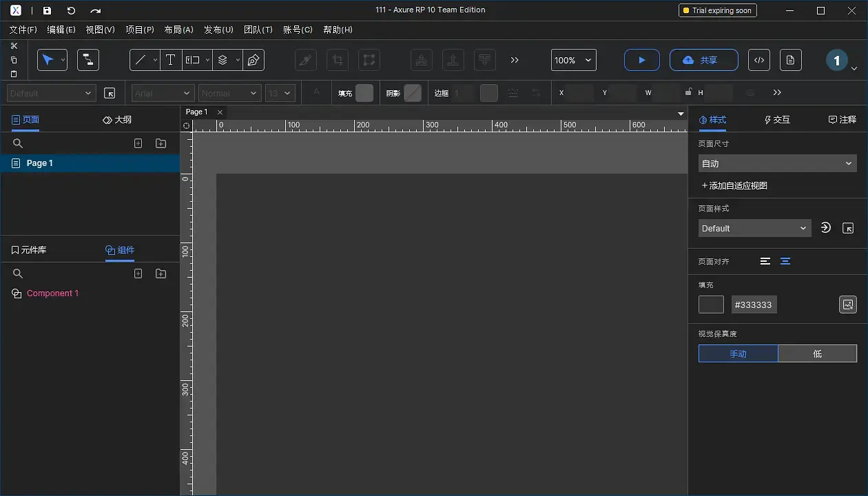Switch to the 交互 tab

(777, 119)
